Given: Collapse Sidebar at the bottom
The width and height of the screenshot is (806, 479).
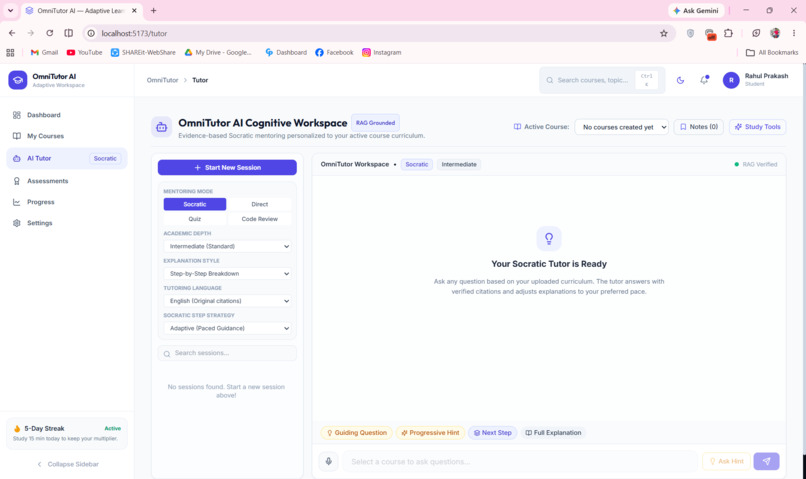Looking at the screenshot, I should coord(67,464).
